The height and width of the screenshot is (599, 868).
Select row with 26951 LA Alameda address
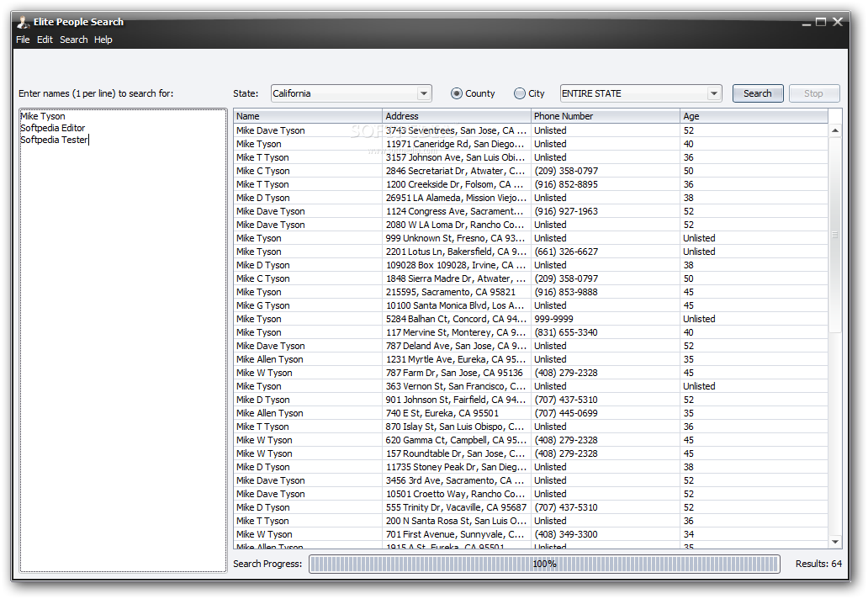point(531,199)
